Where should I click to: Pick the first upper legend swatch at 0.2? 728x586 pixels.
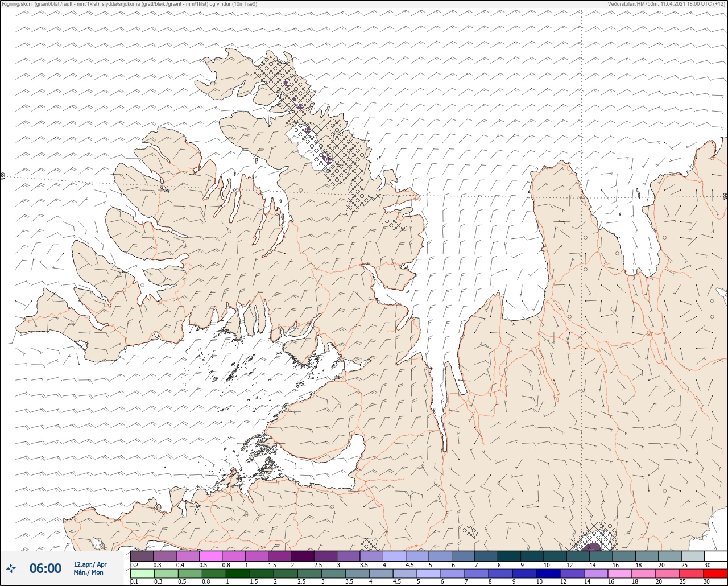pyautogui.click(x=142, y=556)
